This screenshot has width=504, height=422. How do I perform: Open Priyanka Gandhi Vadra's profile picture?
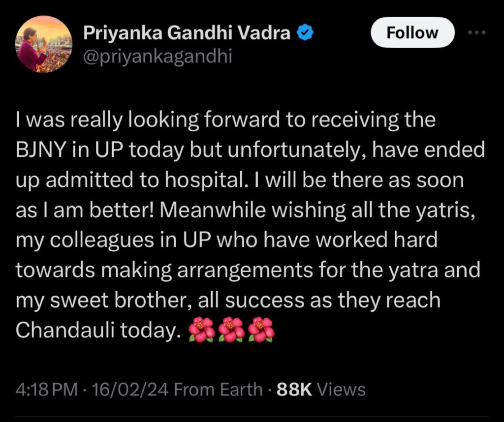(44, 44)
